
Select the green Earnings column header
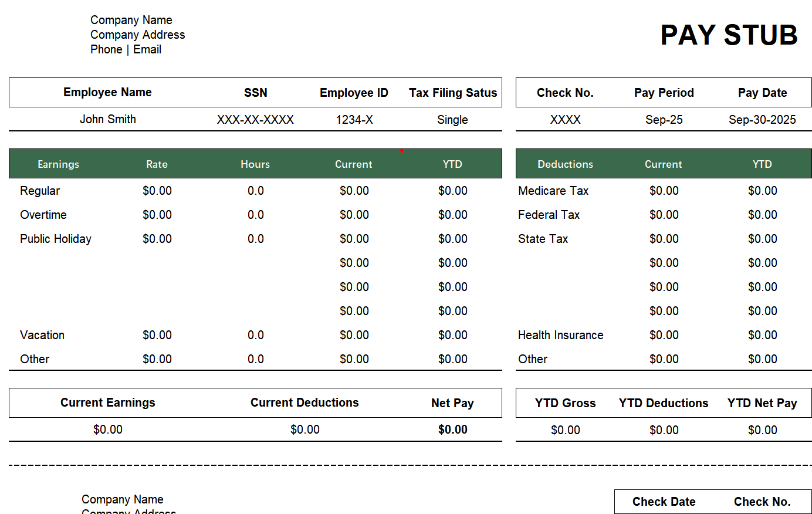pyautogui.click(x=58, y=164)
